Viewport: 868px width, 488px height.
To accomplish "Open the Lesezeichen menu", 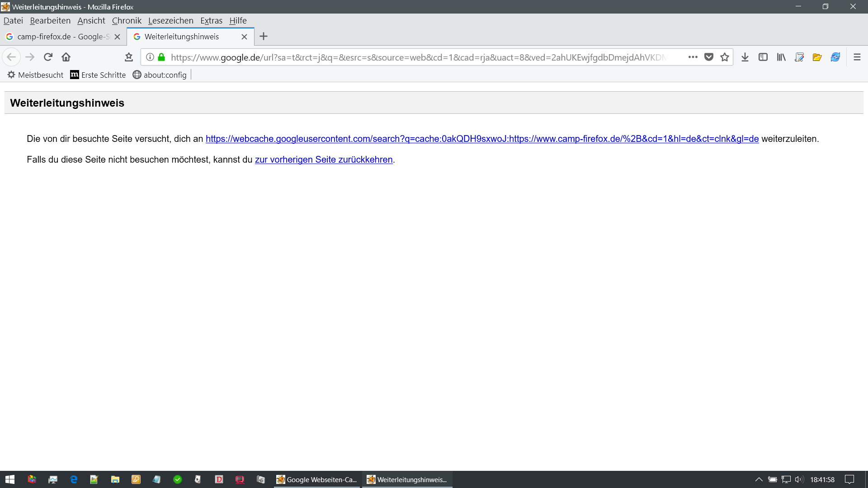I will pos(170,21).
